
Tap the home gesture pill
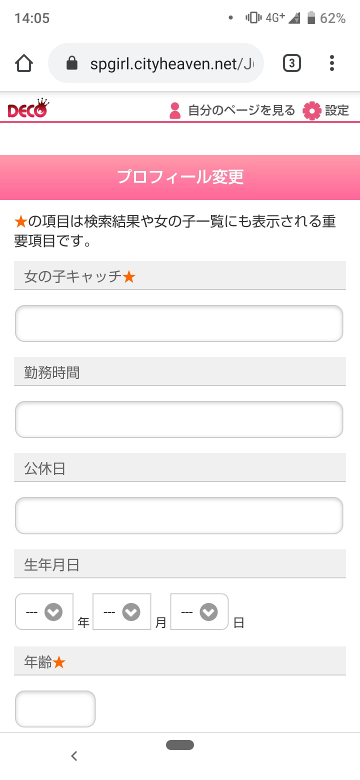180,745
